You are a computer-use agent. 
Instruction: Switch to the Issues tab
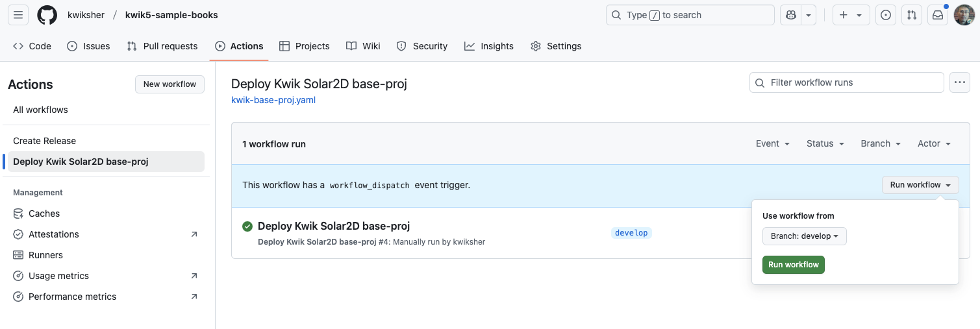[88, 46]
